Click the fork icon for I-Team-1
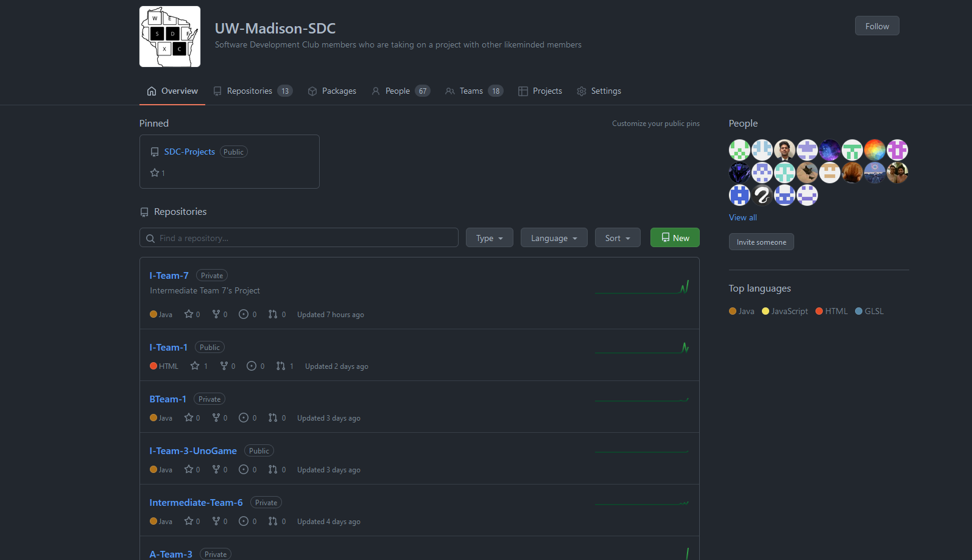 (x=224, y=366)
